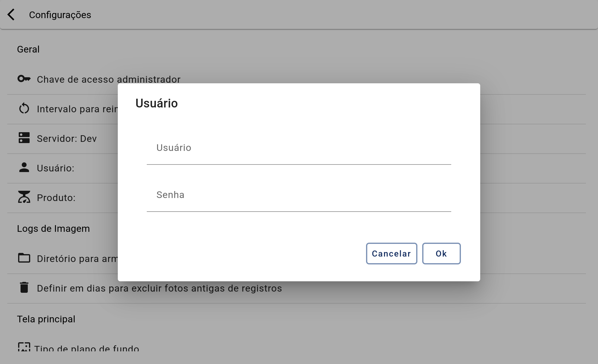Click the Configurações header title
The height and width of the screenshot is (364, 598).
[60, 15]
